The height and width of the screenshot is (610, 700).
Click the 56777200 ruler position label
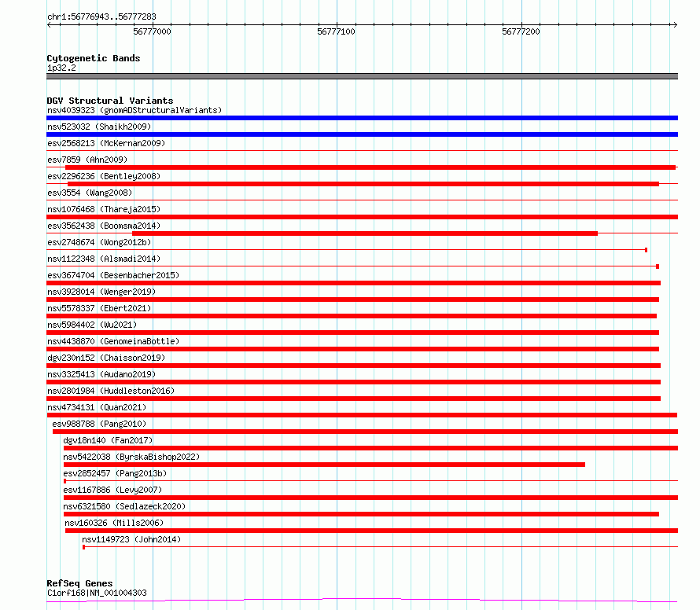(x=521, y=31)
